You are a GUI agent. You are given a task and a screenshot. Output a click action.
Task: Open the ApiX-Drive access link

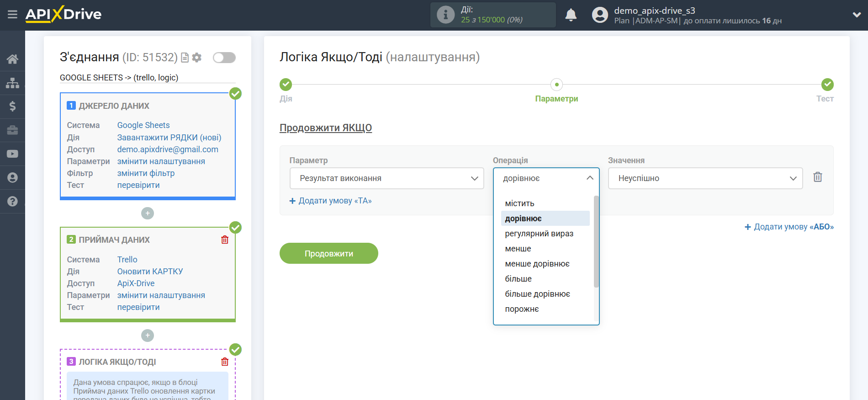136,283
